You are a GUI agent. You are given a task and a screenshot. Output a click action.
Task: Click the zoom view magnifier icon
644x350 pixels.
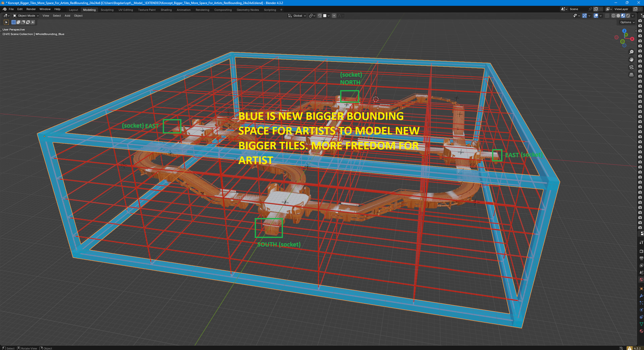[631, 52]
